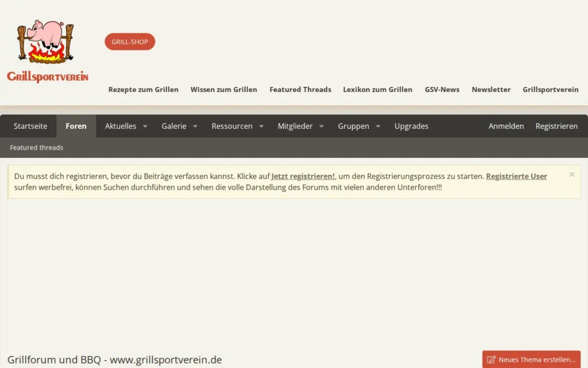Dismiss the registration notice
The image size is (588, 368).
tap(571, 174)
